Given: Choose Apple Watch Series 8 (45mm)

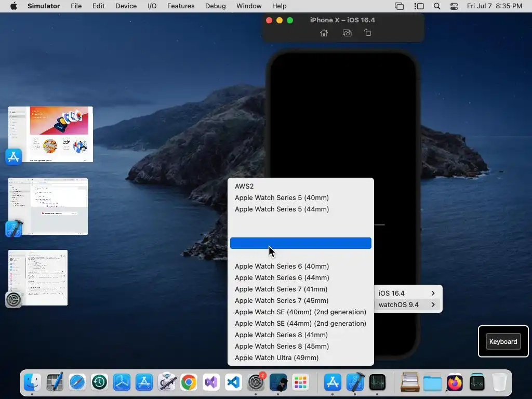Looking at the screenshot, I should pyautogui.click(x=301, y=346).
